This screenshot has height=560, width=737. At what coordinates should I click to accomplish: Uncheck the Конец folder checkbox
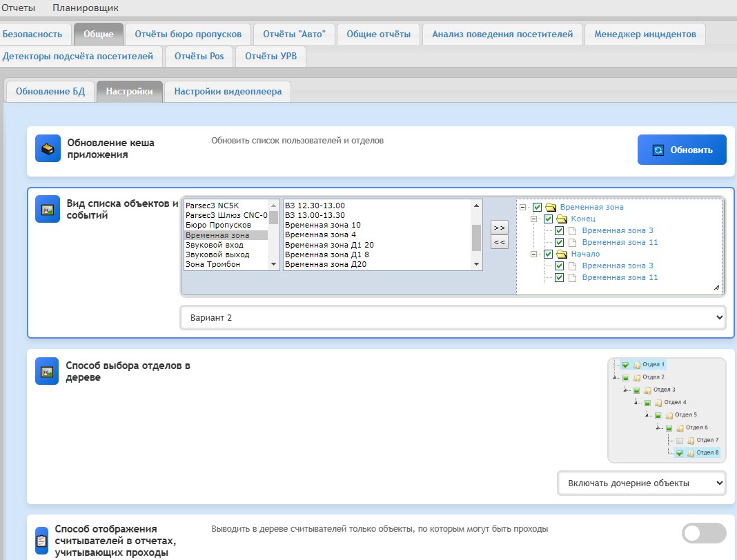(548, 219)
